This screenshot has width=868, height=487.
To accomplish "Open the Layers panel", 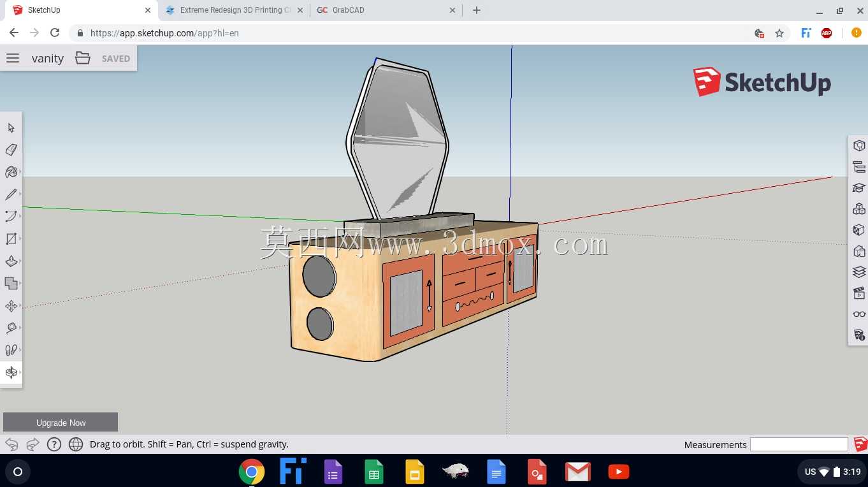I will click(859, 272).
